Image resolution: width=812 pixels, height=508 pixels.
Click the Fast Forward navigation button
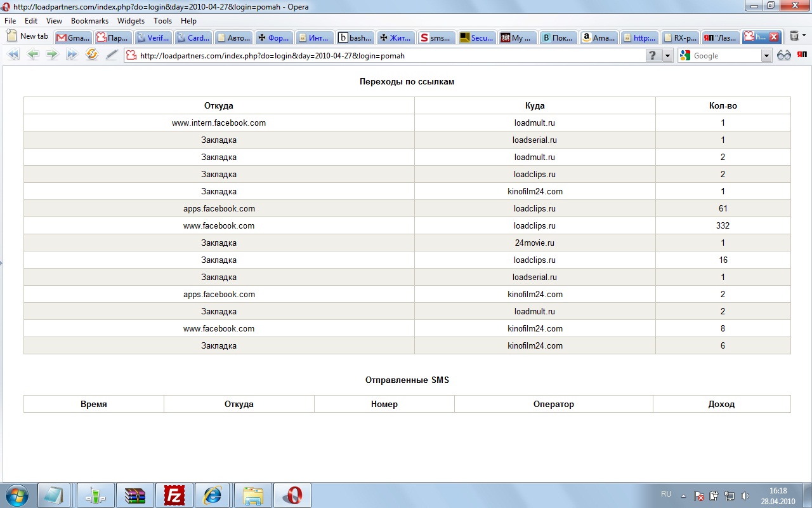(72, 55)
